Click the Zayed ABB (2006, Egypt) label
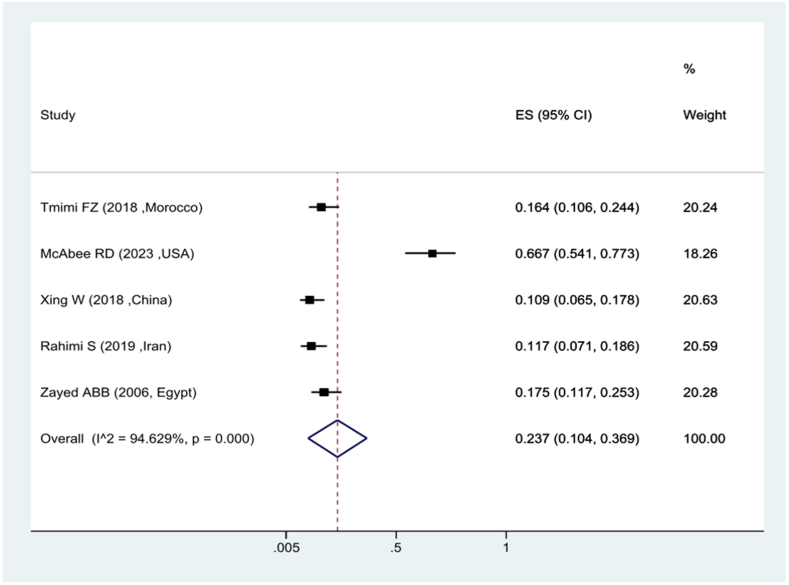The height and width of the screenshot is (585, 789). click(x=118, y=392)
